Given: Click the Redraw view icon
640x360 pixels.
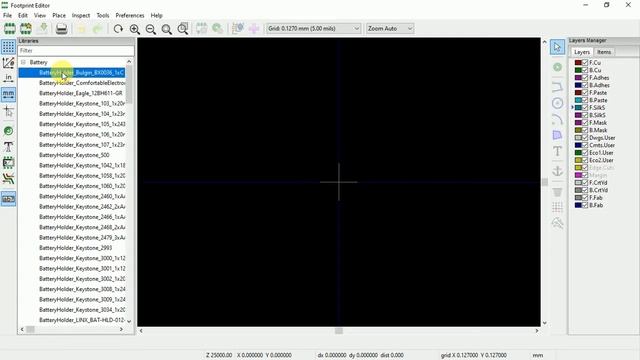Looking at the screenshot, I should point(118,29).
